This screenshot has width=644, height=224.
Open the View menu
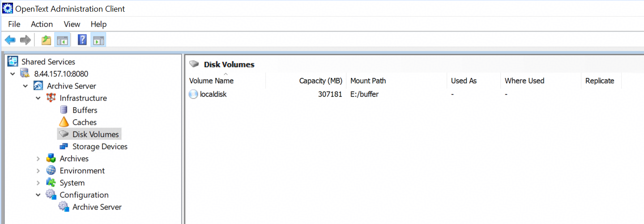[x=72, y=24]
